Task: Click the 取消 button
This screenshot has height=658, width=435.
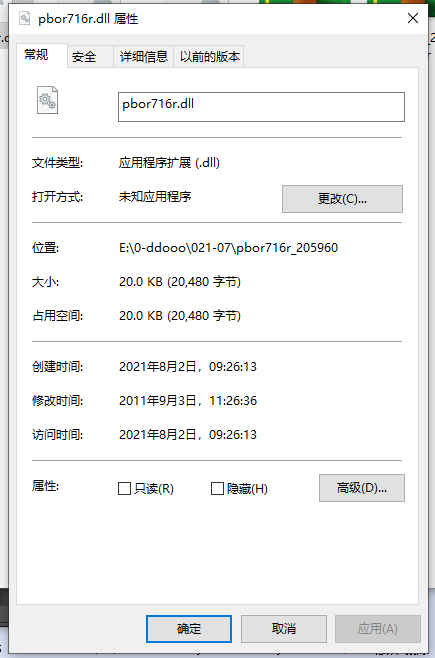Action: 284,629
